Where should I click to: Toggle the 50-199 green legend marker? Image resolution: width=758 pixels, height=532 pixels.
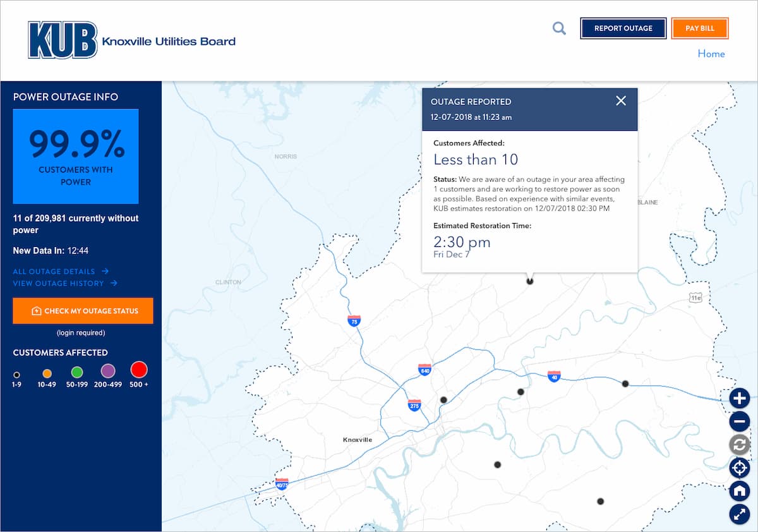click(77, 370)
